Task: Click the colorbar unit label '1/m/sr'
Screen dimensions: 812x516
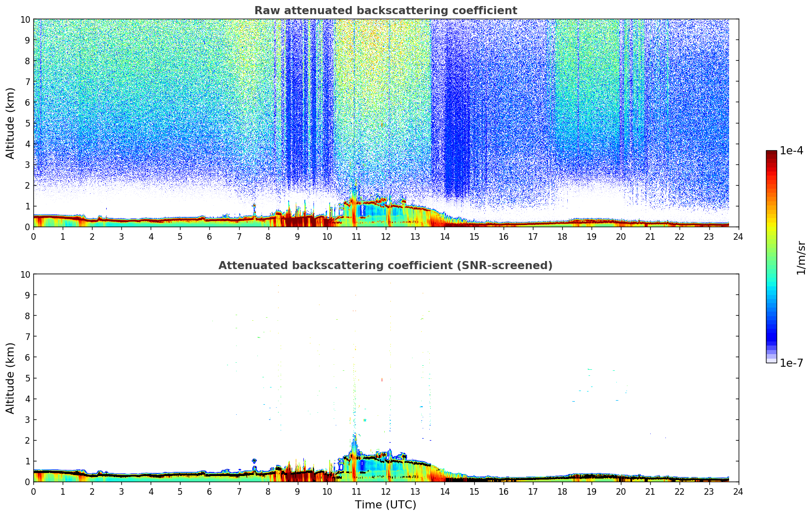Action: click(801, 258)
